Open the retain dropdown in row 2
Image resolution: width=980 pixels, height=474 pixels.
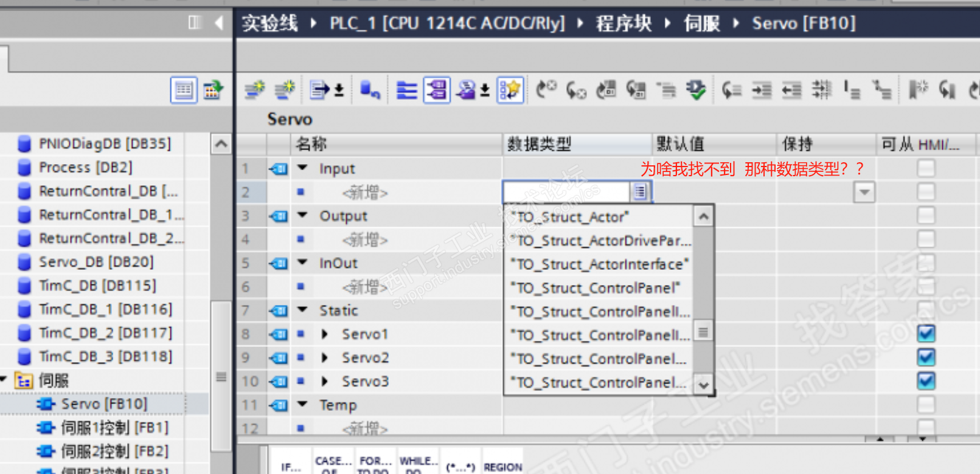click(x=864, y=192)
